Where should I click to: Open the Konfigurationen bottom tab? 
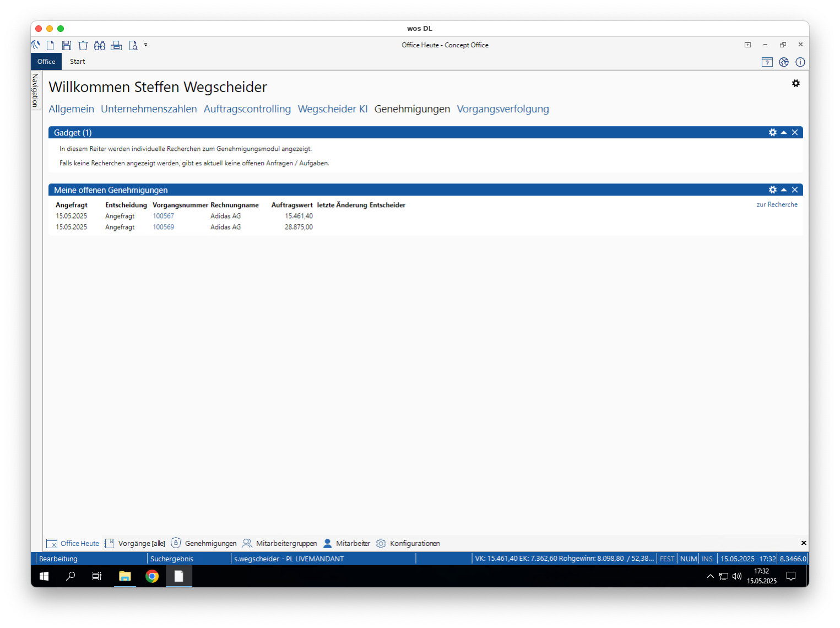[408, 543]
